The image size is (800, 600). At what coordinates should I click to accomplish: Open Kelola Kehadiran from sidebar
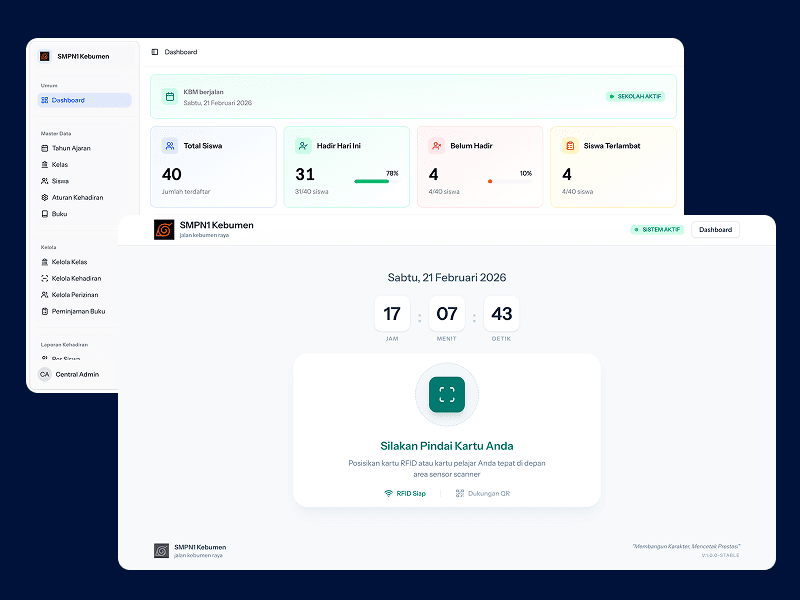[x=76, y=278]
